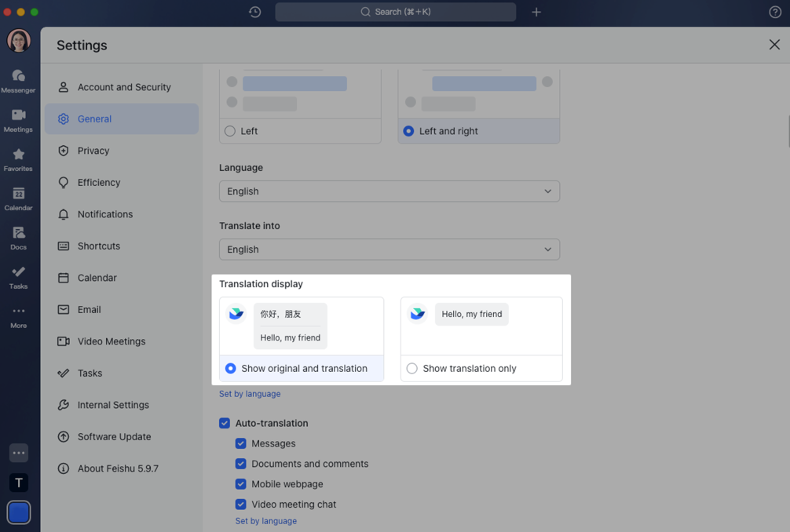Close the Settings panel

tap(774, 45)
